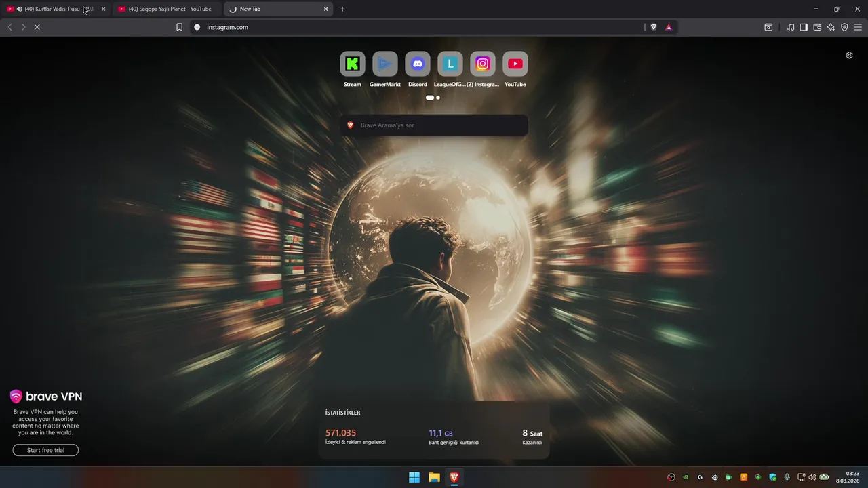This screenshot has height=488, width=868.
Task: Open File Explorer from taskbar
Action: pyautogui.click(x=434, y=477)
